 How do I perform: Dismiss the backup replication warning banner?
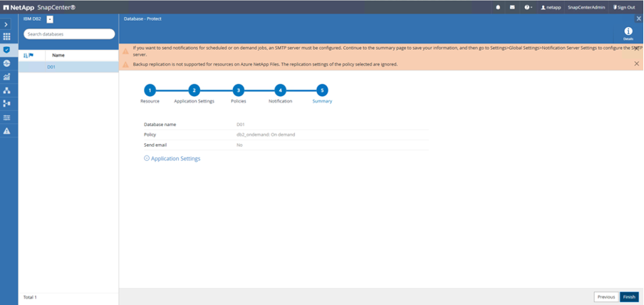coord(637,63)
